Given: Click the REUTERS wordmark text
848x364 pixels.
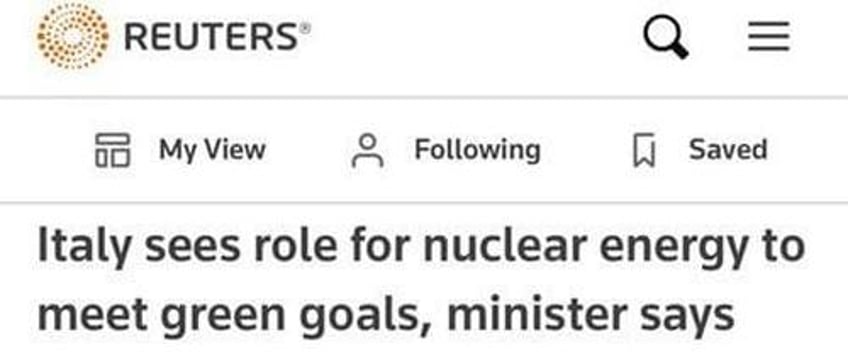Looking at the screenshot, I should pyautogui.click(x=211, y=37).
